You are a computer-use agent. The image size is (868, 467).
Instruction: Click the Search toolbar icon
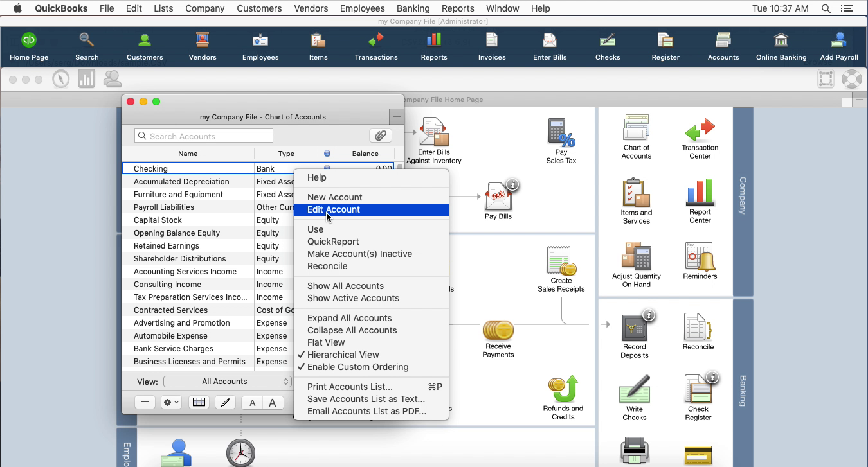(x=87, y=46)
